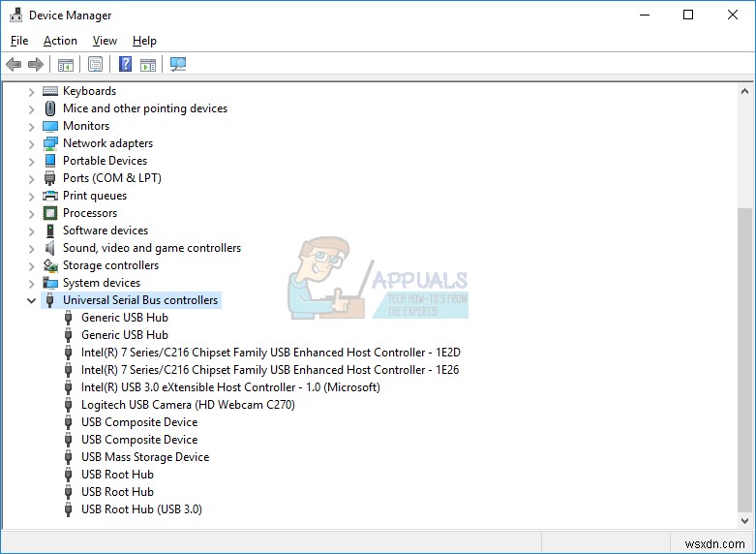
Task: Maximize the Device Manager window
Action: click(688, 15)
